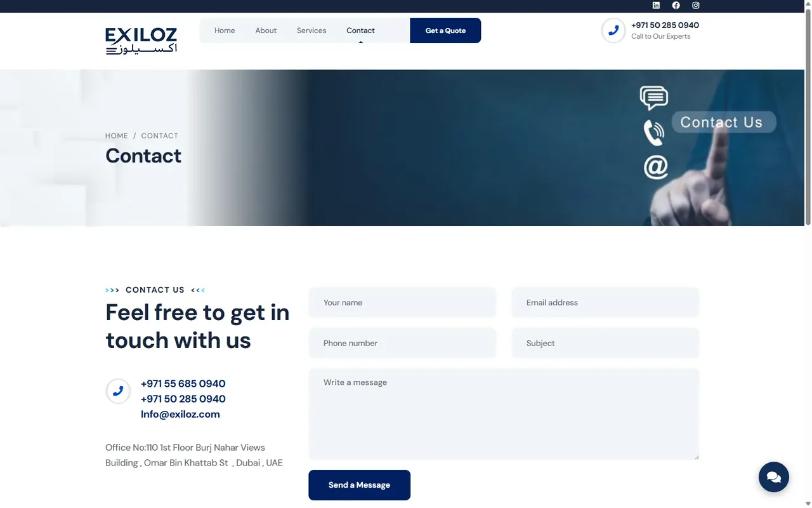Click the CONTACT breadcrumb text
Viewport: 812px width, 508px height.
coord(160,136)
